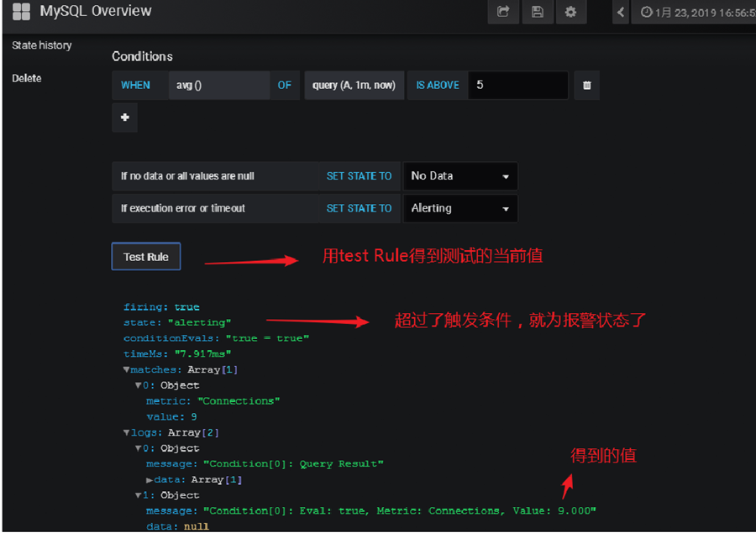Switch to State history tab
Screen dimensions: 756x538
point(42,45)
